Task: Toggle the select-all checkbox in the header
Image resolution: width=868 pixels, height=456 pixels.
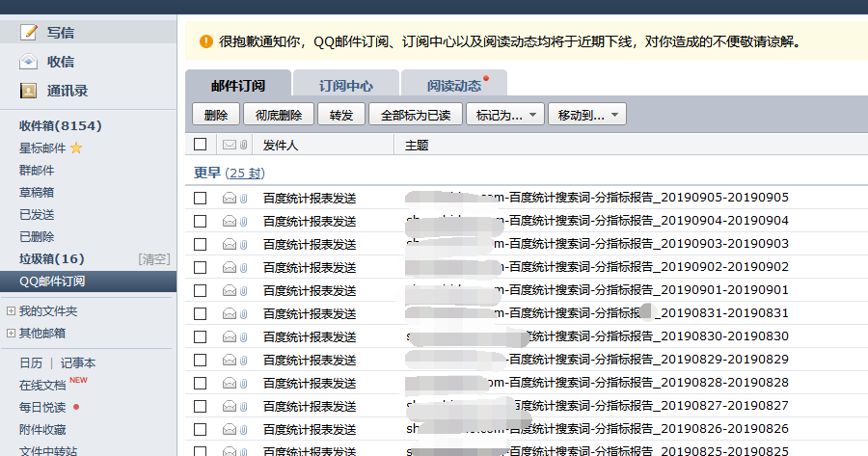Action: (x=201, y=145)
